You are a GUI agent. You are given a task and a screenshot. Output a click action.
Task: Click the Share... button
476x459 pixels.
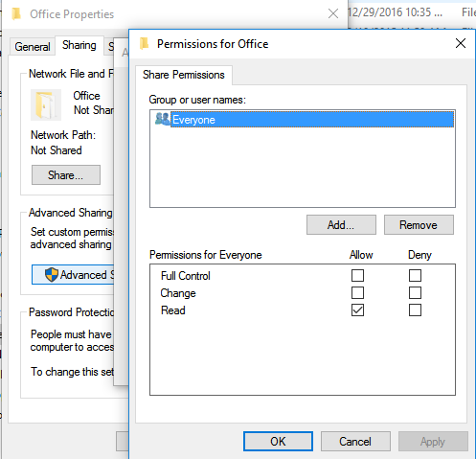click(66, 175)
